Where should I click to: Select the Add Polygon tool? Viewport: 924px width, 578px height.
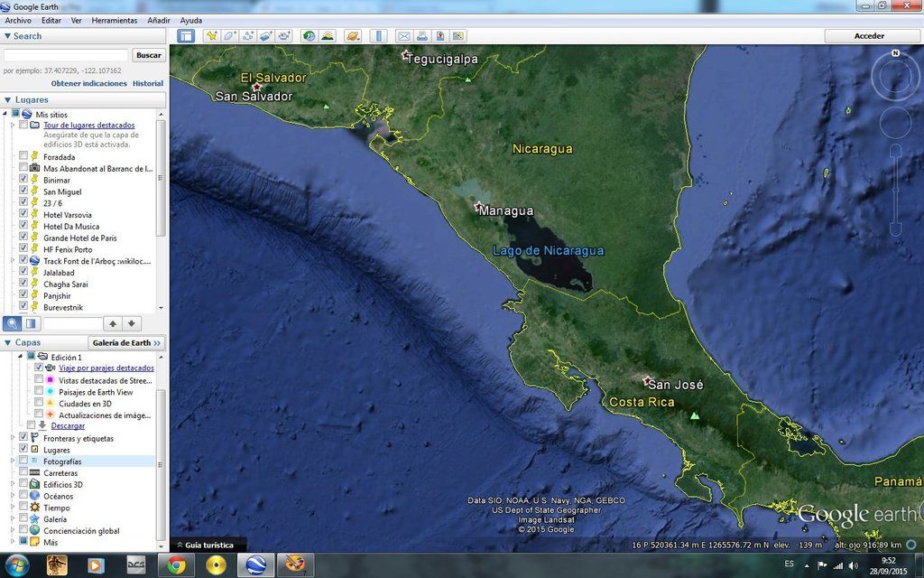click(230, 36)
